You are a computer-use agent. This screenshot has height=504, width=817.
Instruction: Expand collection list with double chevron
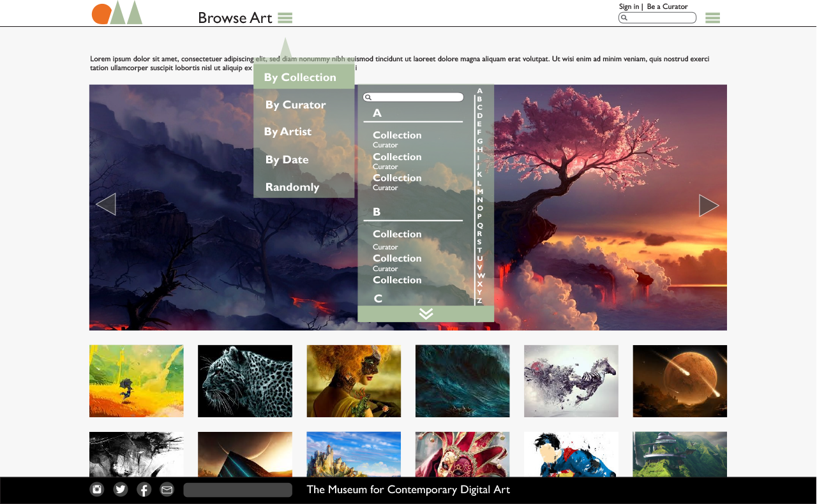pyautogui.click(x=426, y=313)
